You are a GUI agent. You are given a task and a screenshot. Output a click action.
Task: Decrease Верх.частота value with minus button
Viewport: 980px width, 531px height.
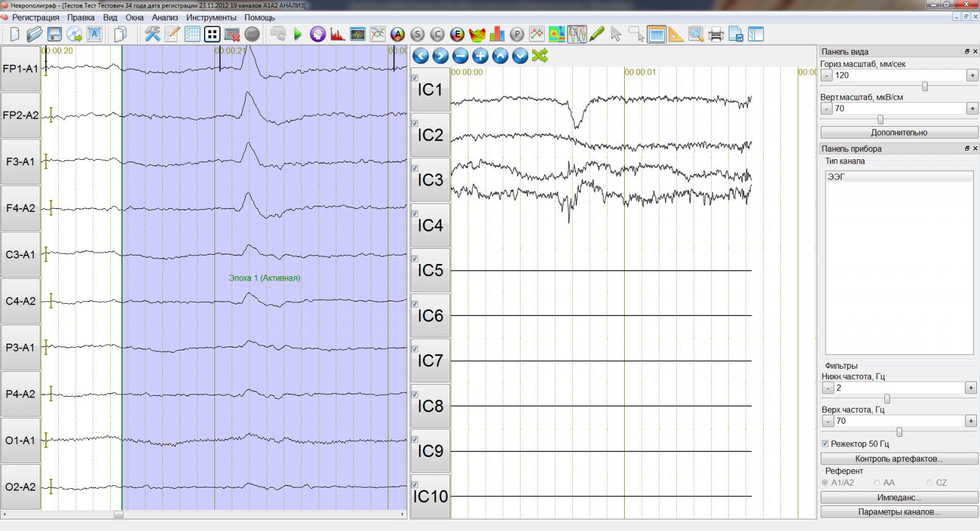click(x=827, y=421)
